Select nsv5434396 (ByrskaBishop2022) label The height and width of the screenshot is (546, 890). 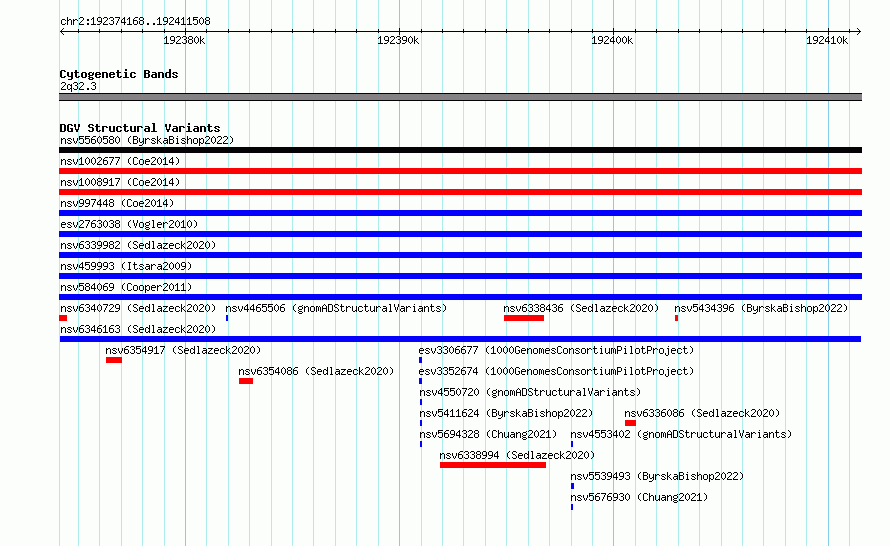point(761,308)
